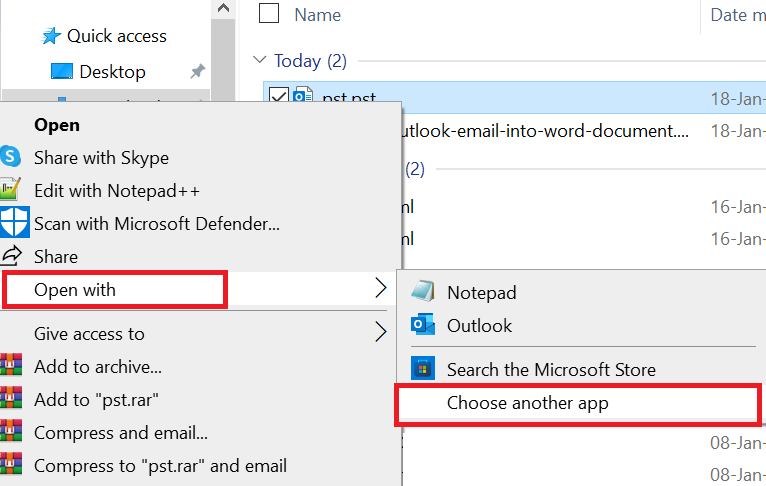The width and height of the screenshot is (766, 486).
Task: Select the outlook-email-into-word-document file
Action: pos(545,131)
